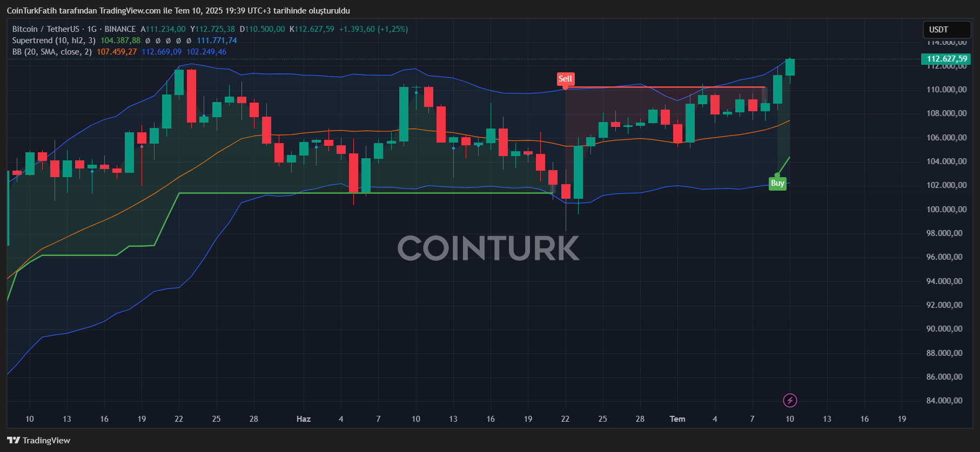Click the 90.000,00 price axis label
Image resolution: width=980 pixels, height=452 pixels.
944,329
